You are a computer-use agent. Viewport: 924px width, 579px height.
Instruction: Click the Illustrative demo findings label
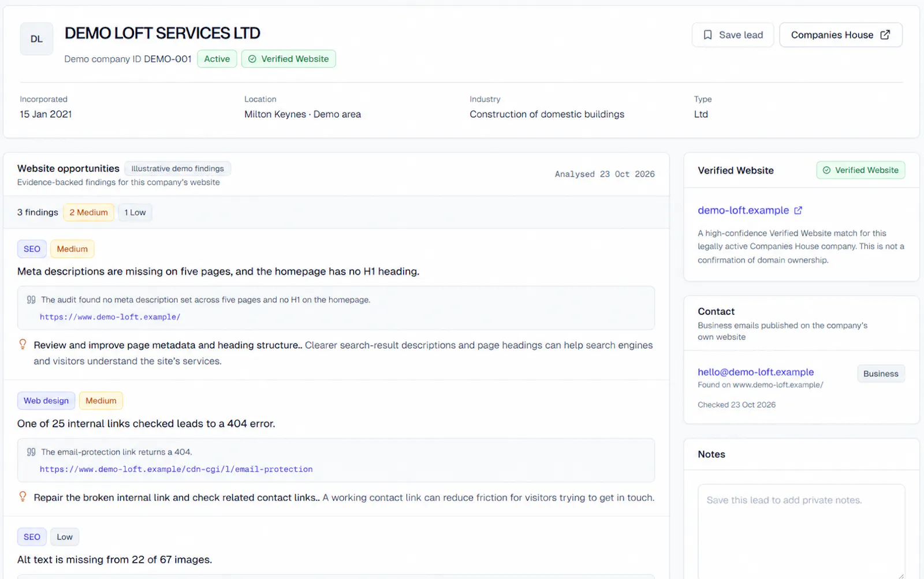pos(177,169)
